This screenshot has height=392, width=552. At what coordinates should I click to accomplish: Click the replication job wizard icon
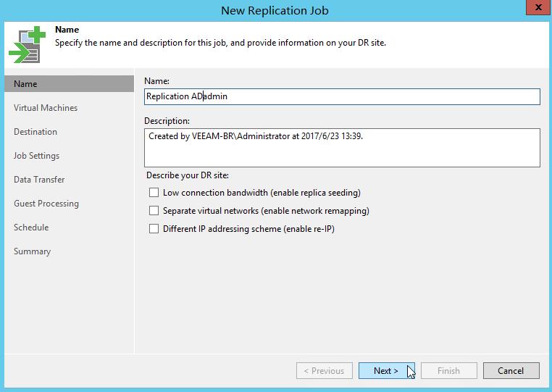[x=28, y=44]
